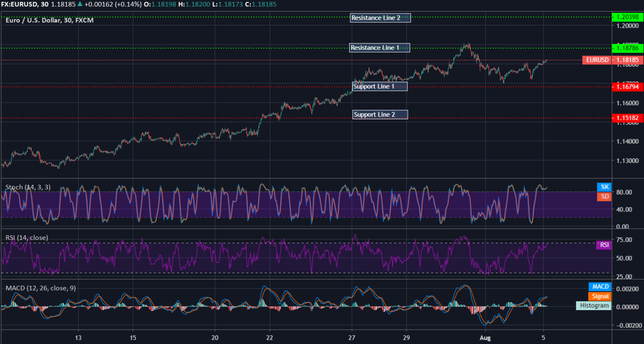Click the 22 date on time axis
Viewport: 644px width, 344px height.
coord(270,338)
